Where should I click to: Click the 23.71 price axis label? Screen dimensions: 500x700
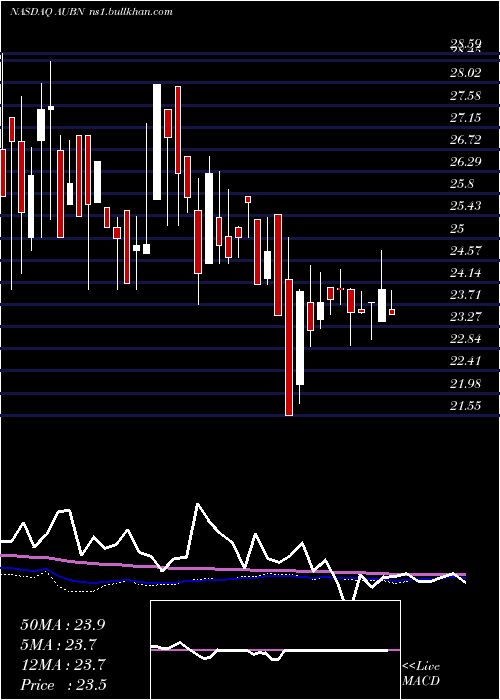(466, 294)
